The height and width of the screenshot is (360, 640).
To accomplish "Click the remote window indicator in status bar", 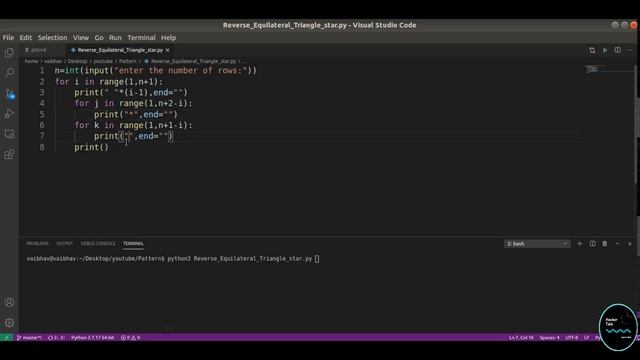I will click(x=6, y=338).
